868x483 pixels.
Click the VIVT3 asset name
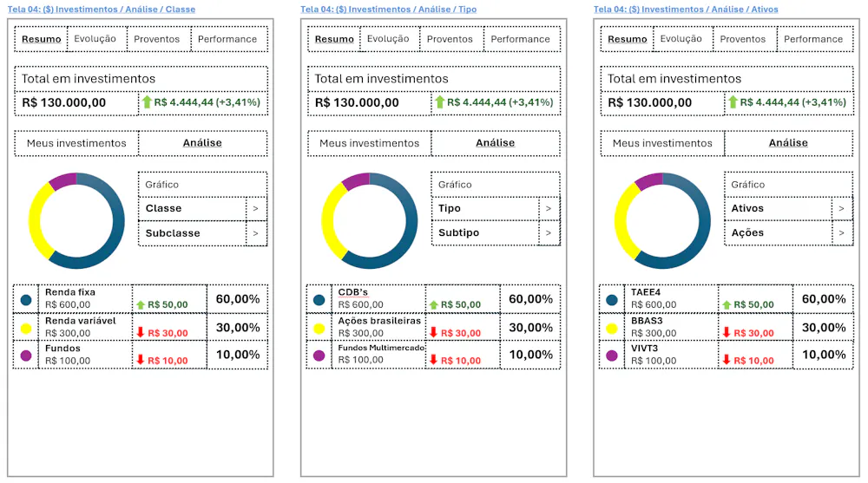pyautogui.click(x=644, y=349)
